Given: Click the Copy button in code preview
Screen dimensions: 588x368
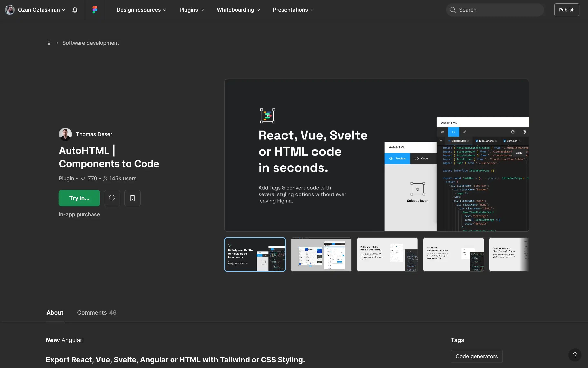Looking at the screenshot, I should pos(519,153).
